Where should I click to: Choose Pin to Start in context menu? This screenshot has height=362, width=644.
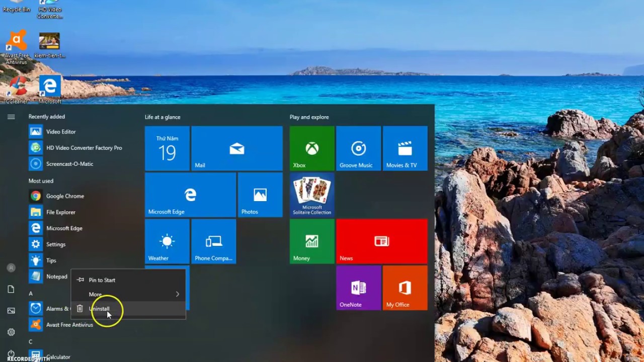tap(128, 280)
